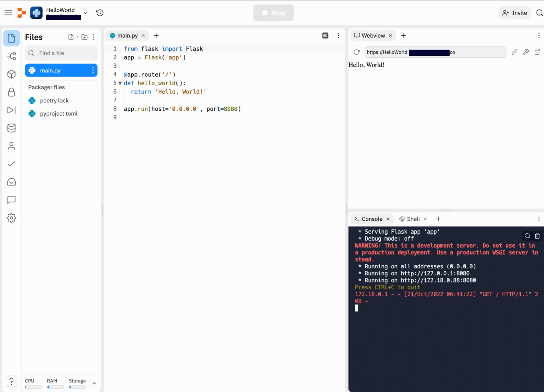Image resolution: width=544 pixels, height=392 pixels.
Task: Toggle the Webview edit URL mode
Action: click(x=514, y=52)
